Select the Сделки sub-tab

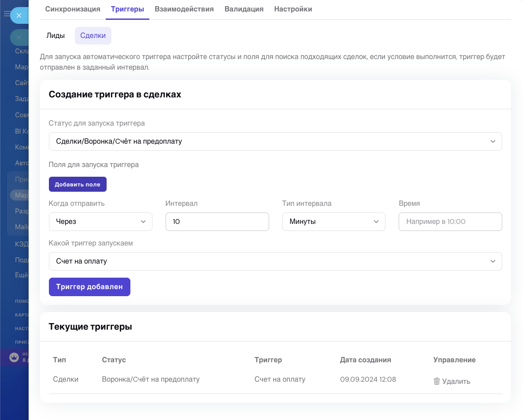point(93,35)
